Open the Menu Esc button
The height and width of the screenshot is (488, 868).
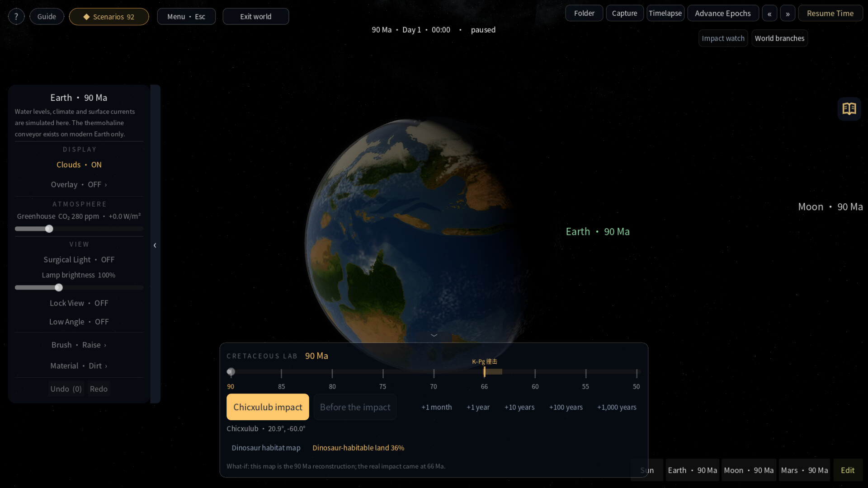point(186,17)
